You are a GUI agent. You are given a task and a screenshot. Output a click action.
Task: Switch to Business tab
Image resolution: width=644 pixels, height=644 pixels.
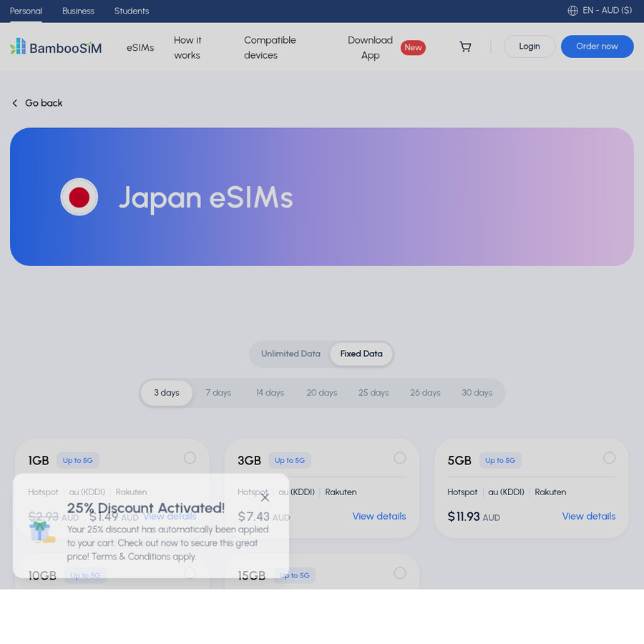pyautogui.click(x=78, y=11)
